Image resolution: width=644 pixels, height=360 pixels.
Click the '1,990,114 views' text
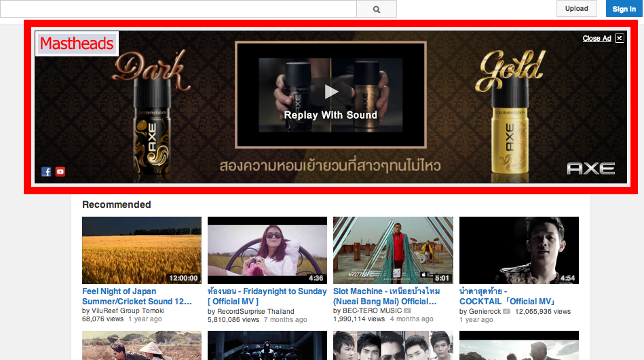tap(359, 319)
